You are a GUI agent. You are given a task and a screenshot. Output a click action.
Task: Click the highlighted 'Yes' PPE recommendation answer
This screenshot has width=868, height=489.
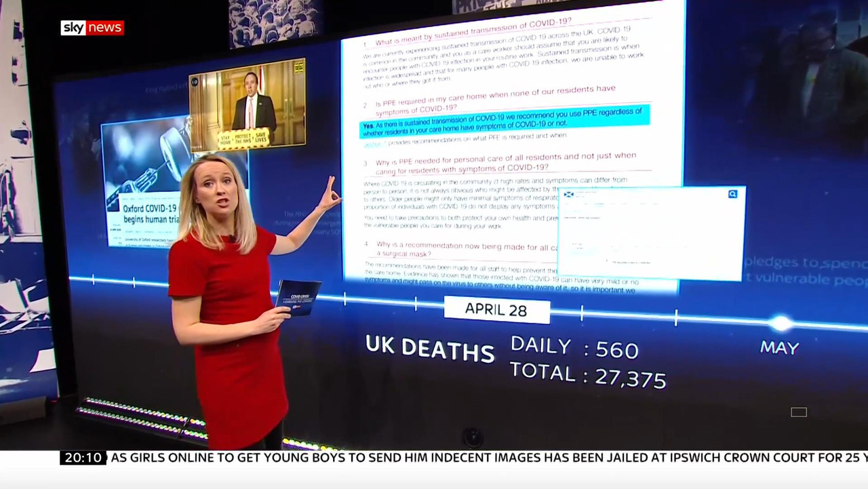coord(504,121)
